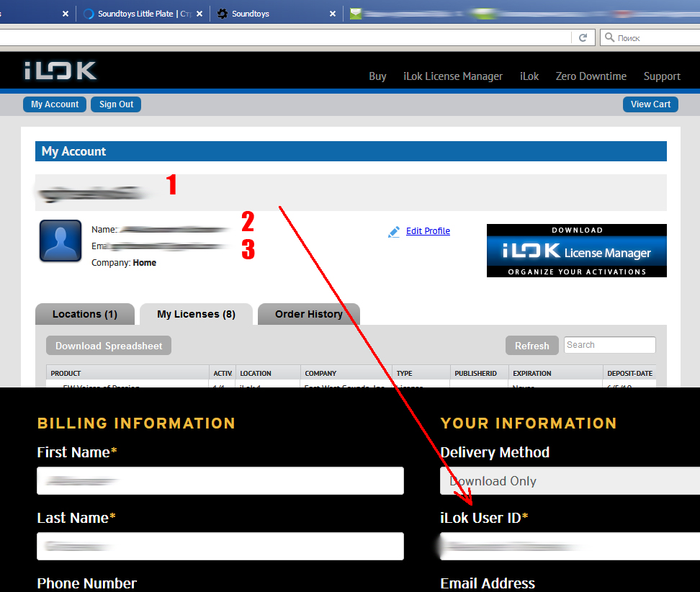Sort by EXPIRATION column header
The width and height of the screenshot is (700, 592).
point(555,373)
